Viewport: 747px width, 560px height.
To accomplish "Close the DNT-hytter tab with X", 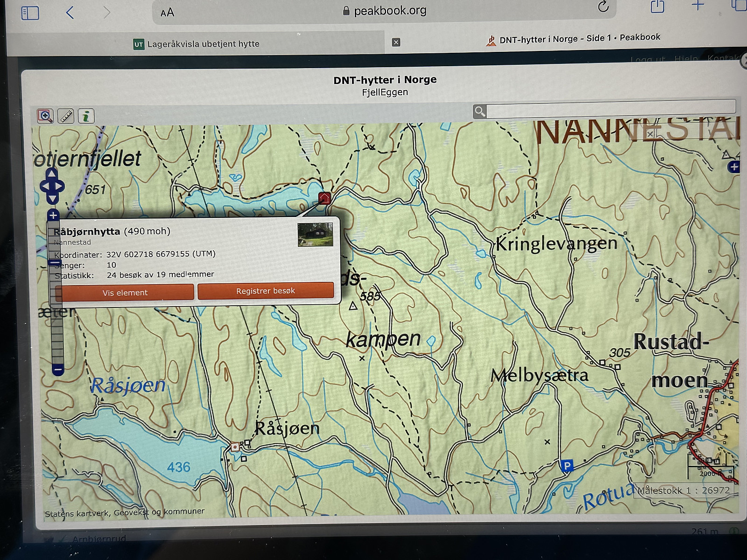I will tap(396, 42).
